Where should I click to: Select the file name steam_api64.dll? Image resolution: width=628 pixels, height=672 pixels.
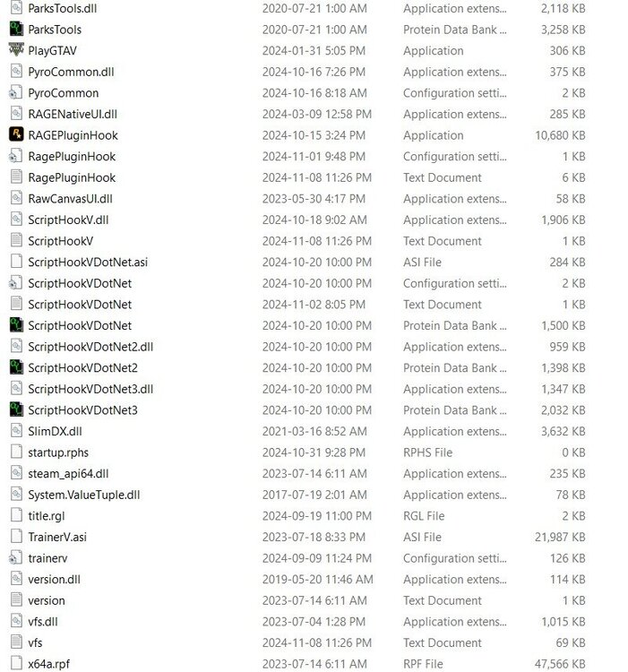click(x=68, y=474)
